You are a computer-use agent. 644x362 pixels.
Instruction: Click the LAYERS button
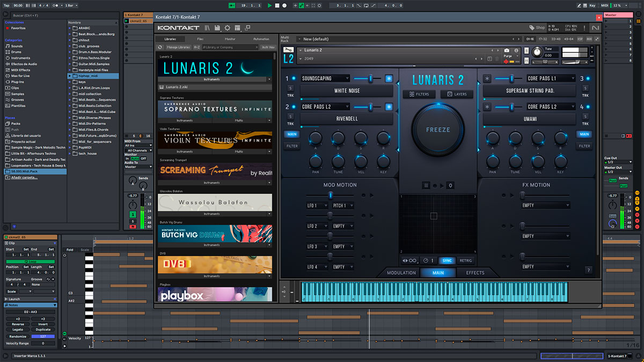[x=457, y=94]
